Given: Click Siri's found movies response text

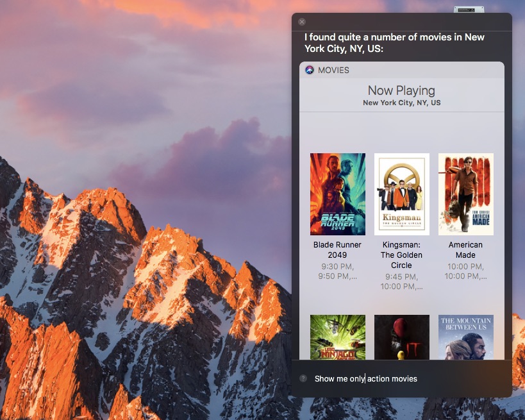Looking at the screenshot, I should pyautogui.click(x=394, y=43).
